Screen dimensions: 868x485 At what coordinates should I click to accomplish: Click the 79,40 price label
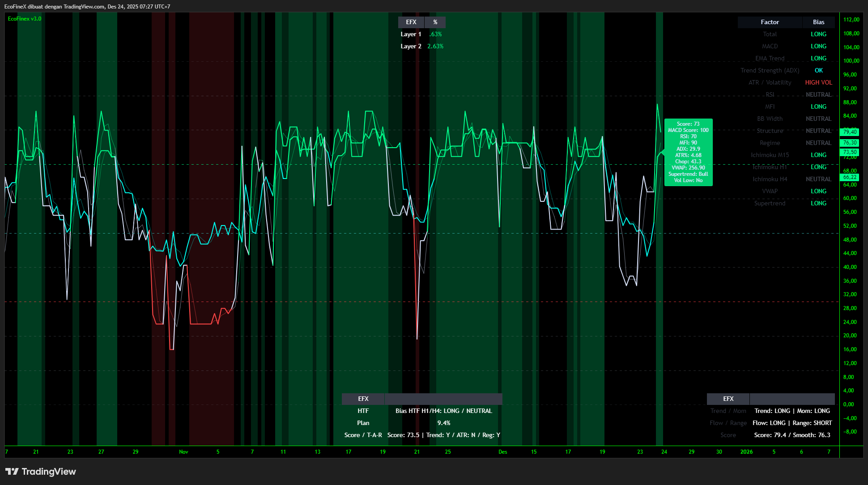coord(850,132)
